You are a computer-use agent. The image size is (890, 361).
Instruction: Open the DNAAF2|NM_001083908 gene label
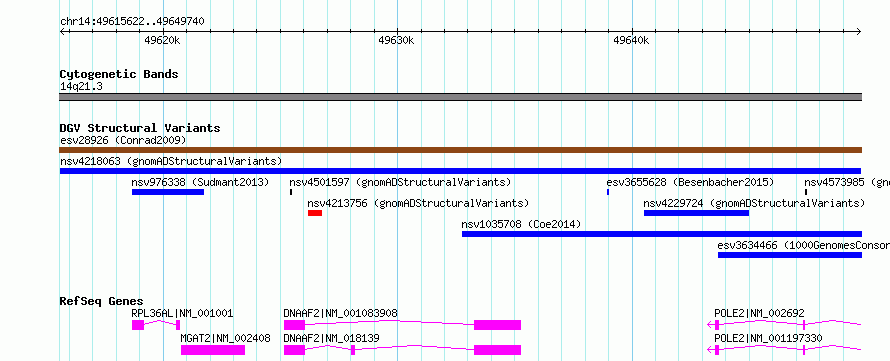click(341, 313)
